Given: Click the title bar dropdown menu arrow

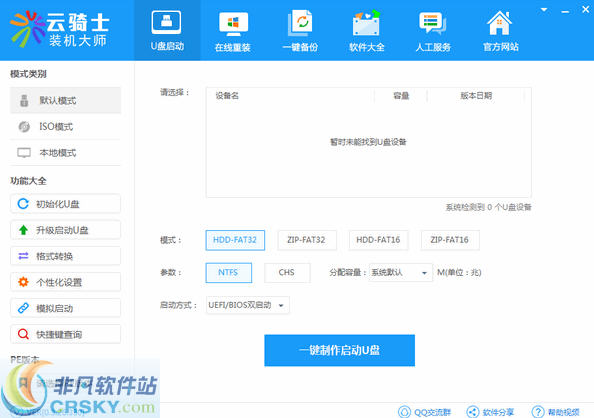Looking at the screenshot, I should click(x=544, y=10).
